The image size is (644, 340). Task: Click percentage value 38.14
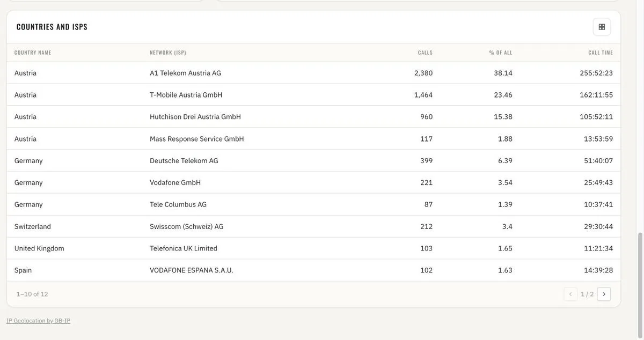click(x=503, y=73)
